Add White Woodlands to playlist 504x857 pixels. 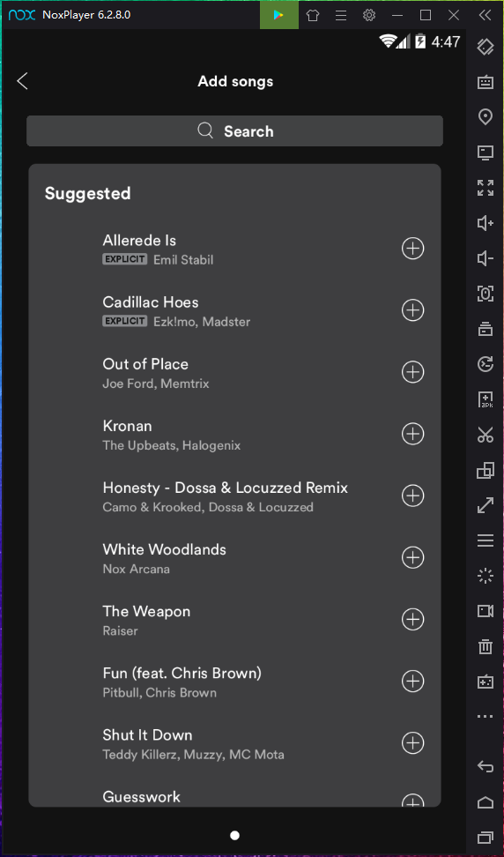(x=413, y=557)
